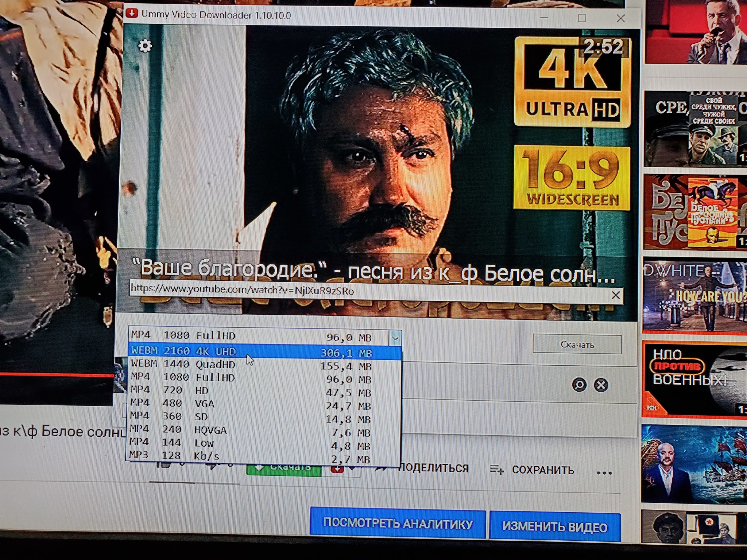Click ПОДЕЛИТЬСЯ share link
This screenshot has height=560, width=747.
pos(433,468)
